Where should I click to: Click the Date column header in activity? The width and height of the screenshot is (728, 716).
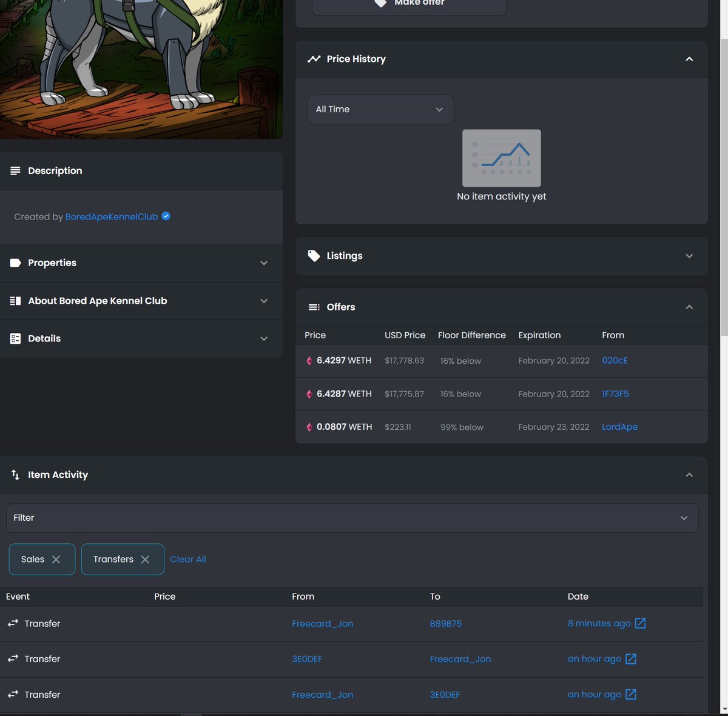578,597
